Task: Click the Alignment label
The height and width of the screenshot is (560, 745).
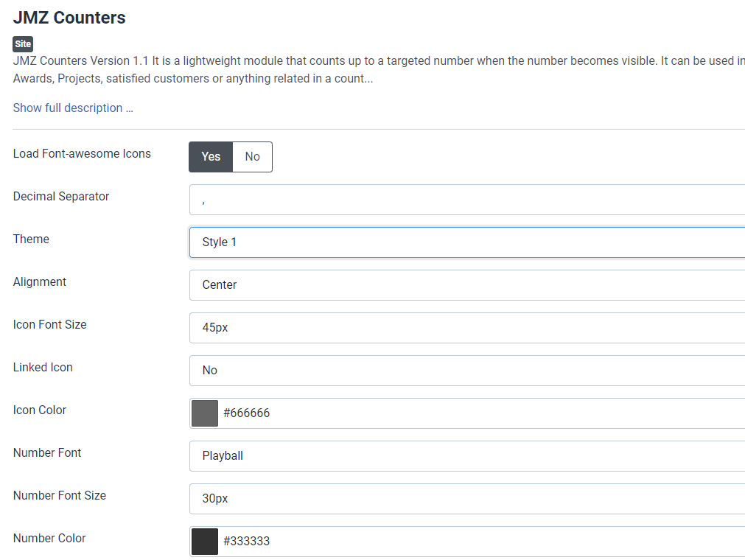Action: coord(40,281)
